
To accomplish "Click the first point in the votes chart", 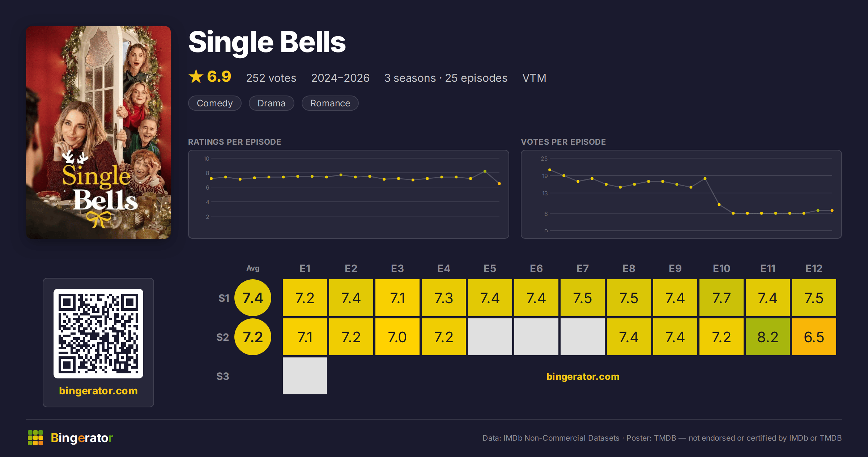I will (550, 170).
